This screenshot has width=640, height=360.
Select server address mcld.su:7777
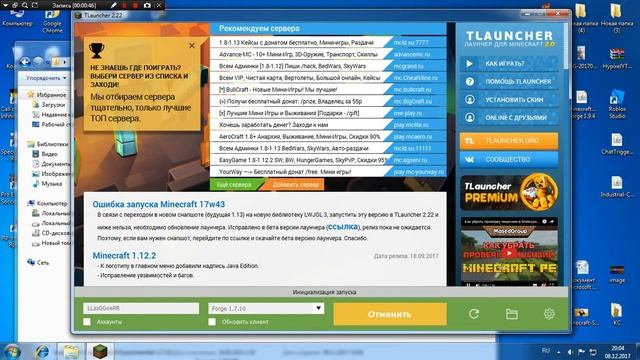point(411,42)
